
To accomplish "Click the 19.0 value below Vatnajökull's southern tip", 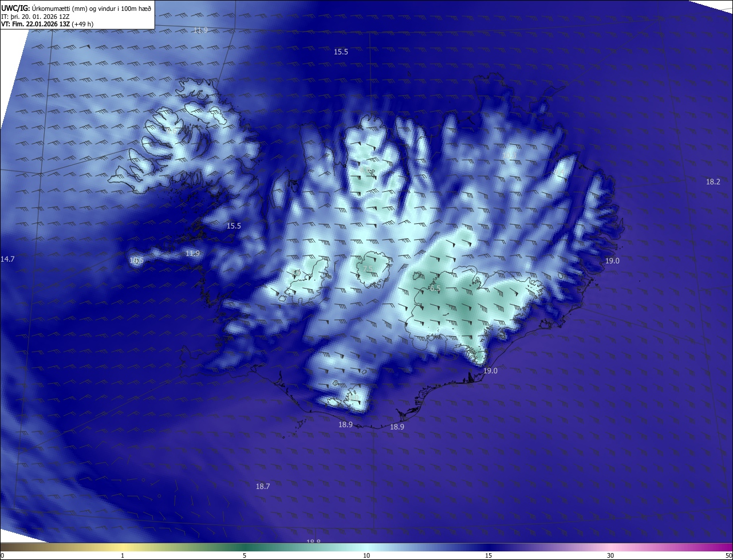I will point(490,370).
